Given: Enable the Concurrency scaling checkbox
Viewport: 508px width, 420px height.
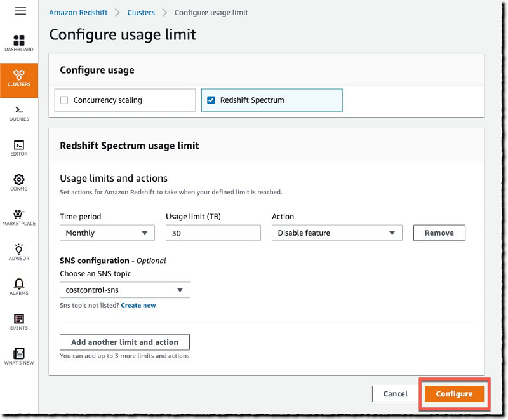Looking at the screenshot, I should (64, 100).
